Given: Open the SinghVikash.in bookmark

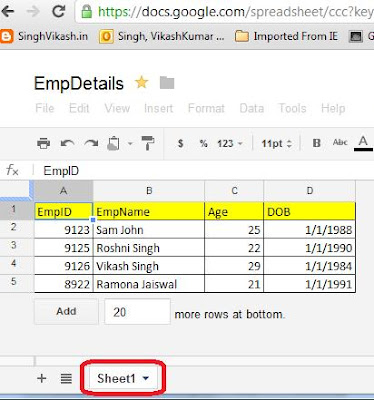Looking at the screenshot, I should tap(44, 36).
